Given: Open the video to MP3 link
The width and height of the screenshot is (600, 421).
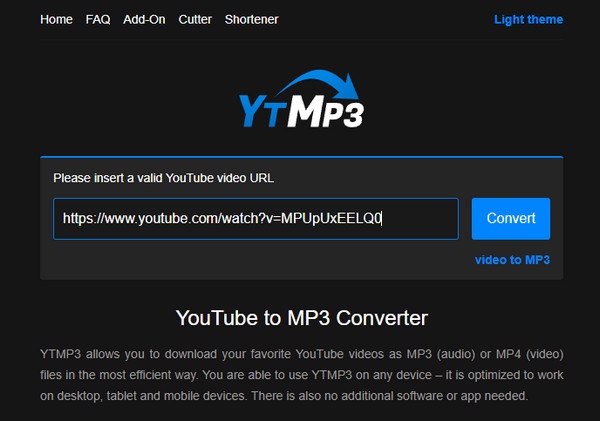Looking at the screenshot, I should (x=512, y=260).
